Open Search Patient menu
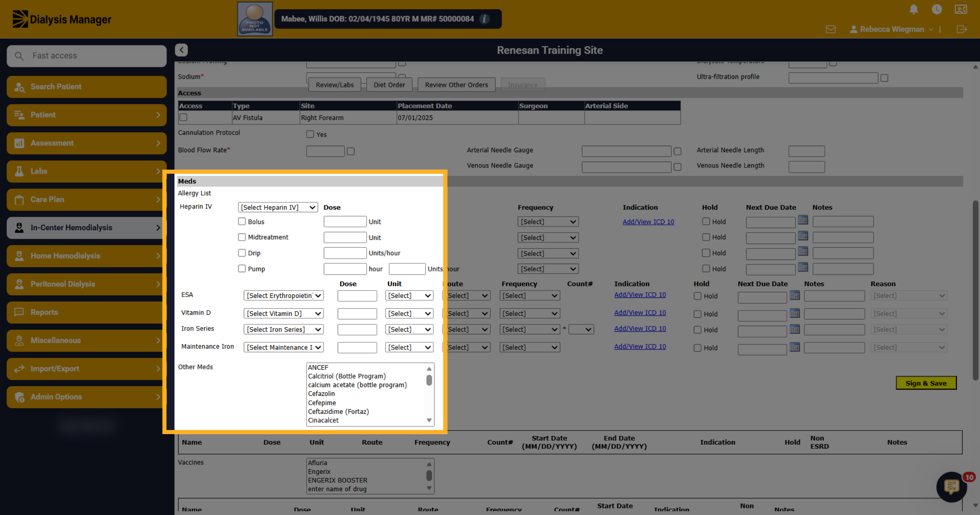 pos(87,87)
